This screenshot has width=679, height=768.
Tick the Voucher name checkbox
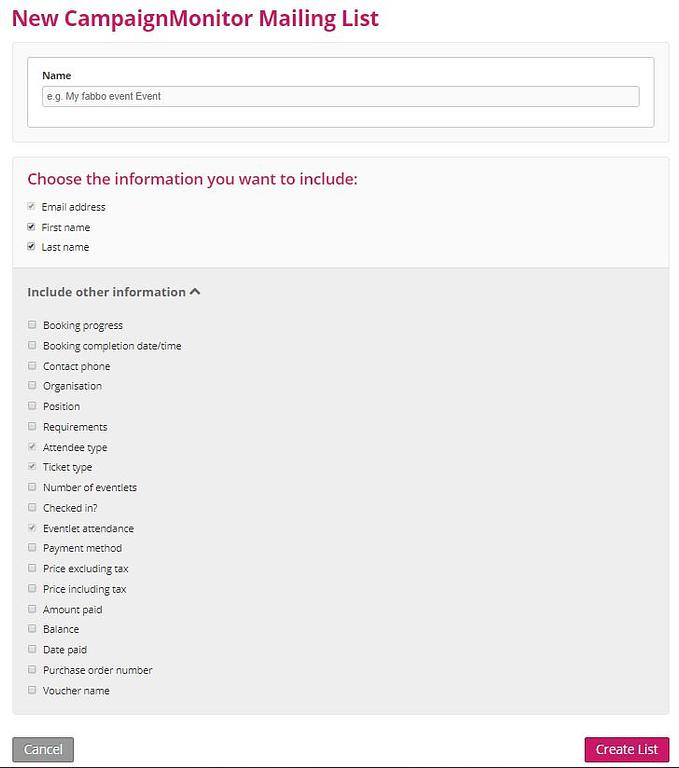(32, 690)
